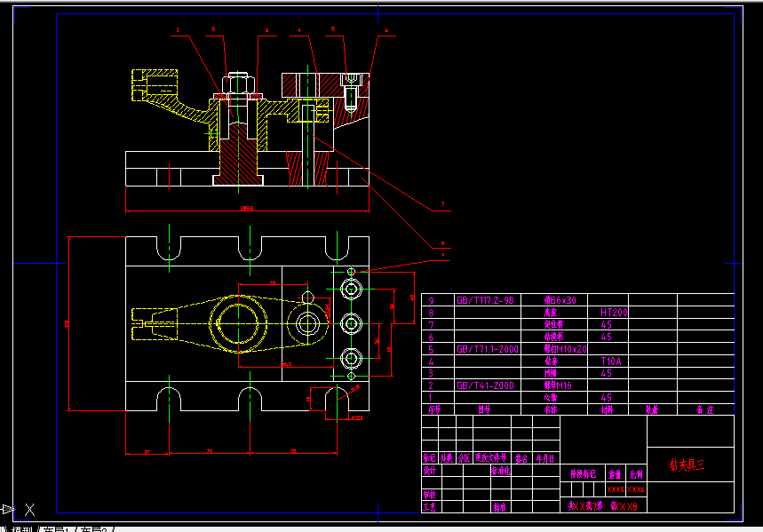Viewport: 763px width, 532px height.
Task: Click the 垫圈 part name
Action: click(x=551, y=373)
